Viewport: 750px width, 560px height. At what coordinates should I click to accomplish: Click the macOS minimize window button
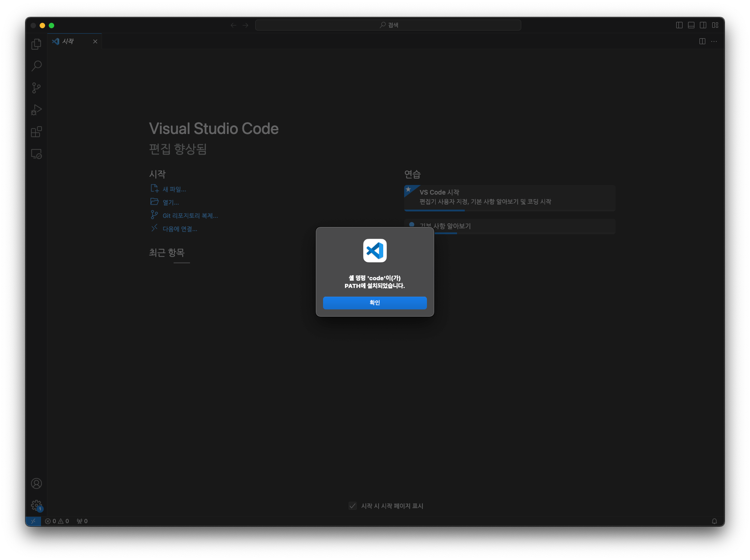click(x=42, y=26)
